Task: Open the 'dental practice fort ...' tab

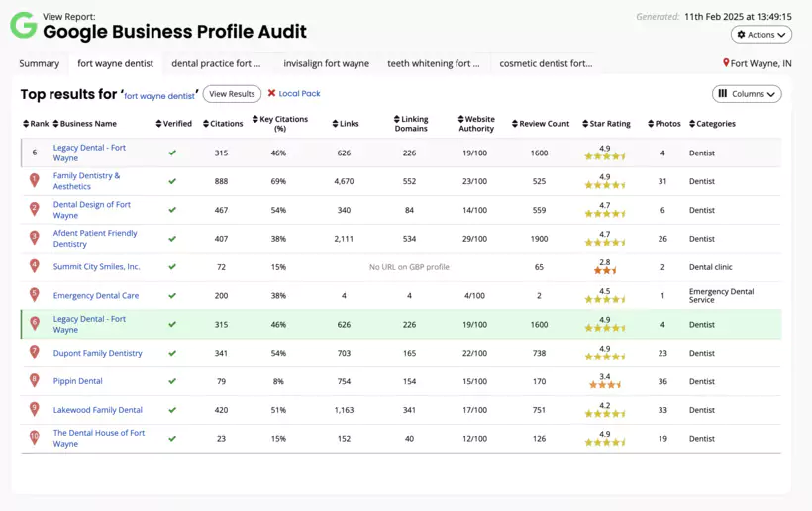Action: click(216, 63)
